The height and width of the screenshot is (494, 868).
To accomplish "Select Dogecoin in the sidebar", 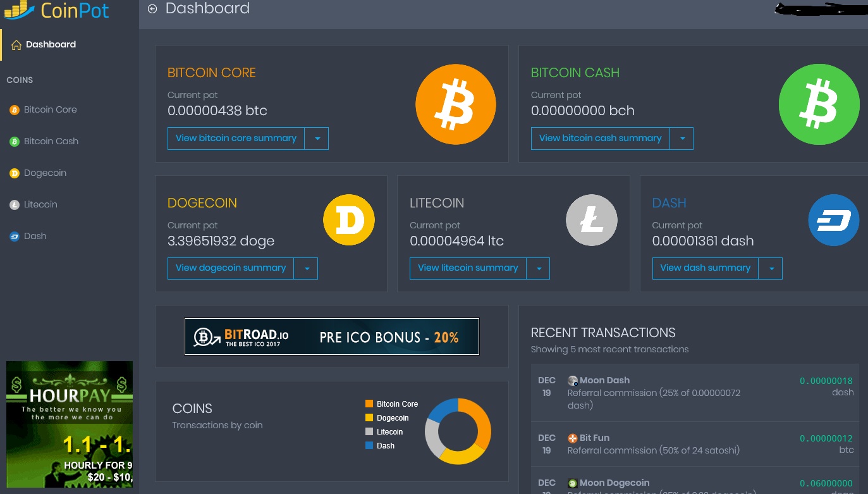I will 45,173.
